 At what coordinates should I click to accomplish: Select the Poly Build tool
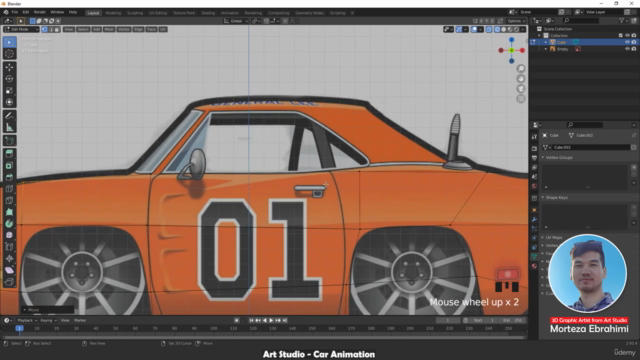(9, 212)
